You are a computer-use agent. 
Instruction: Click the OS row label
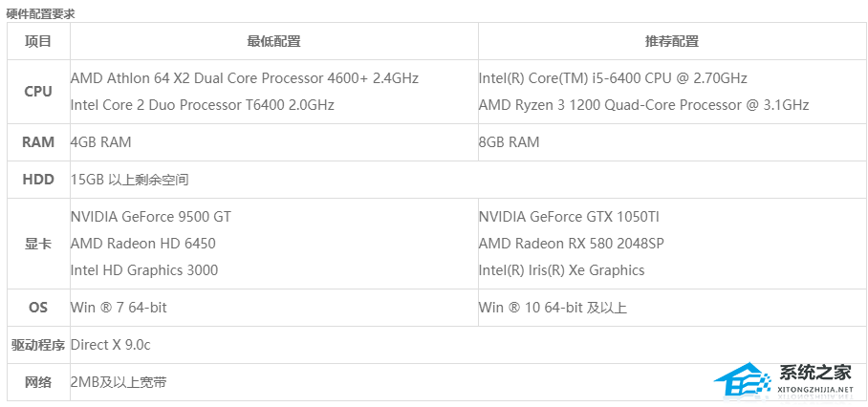point(38,308)
